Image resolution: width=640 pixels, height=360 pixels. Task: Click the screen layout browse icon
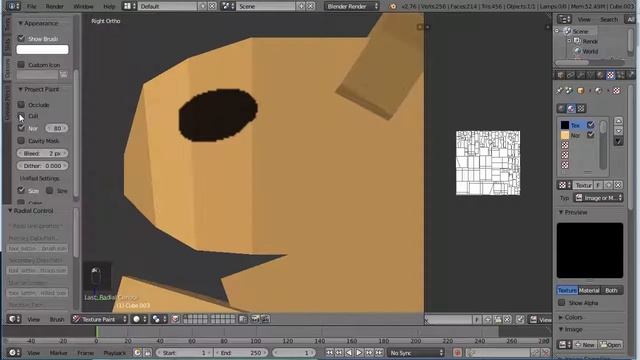tap(129, 6)
